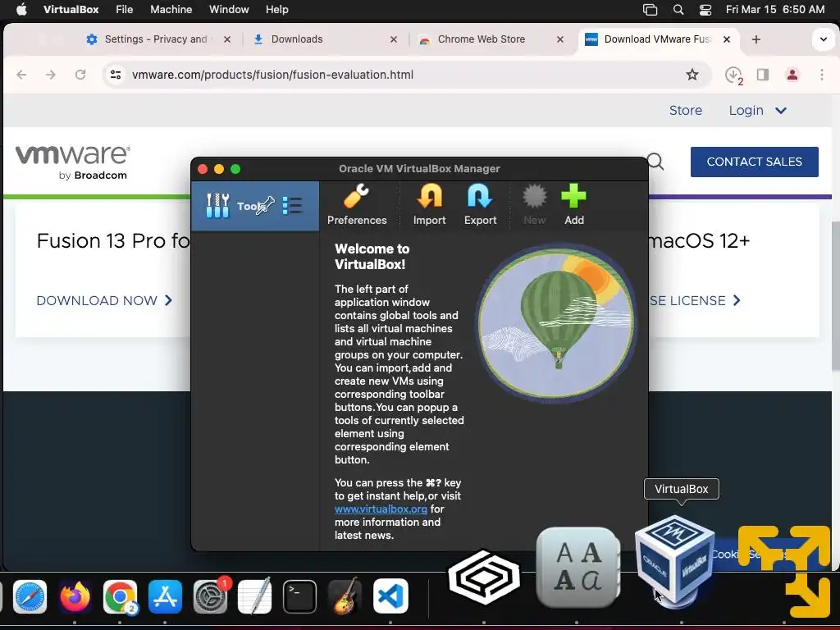The image size is (840, 630).
Task: Open TextEdit from the Dock
Action: [255, 596]
